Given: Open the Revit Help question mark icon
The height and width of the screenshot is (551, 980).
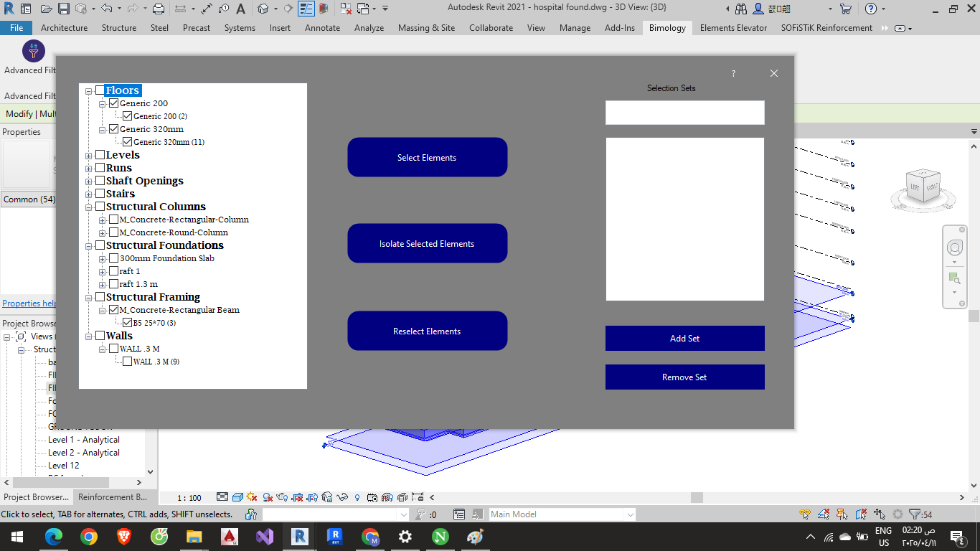Looking at the screenshot, I should (x=871, y=9).
